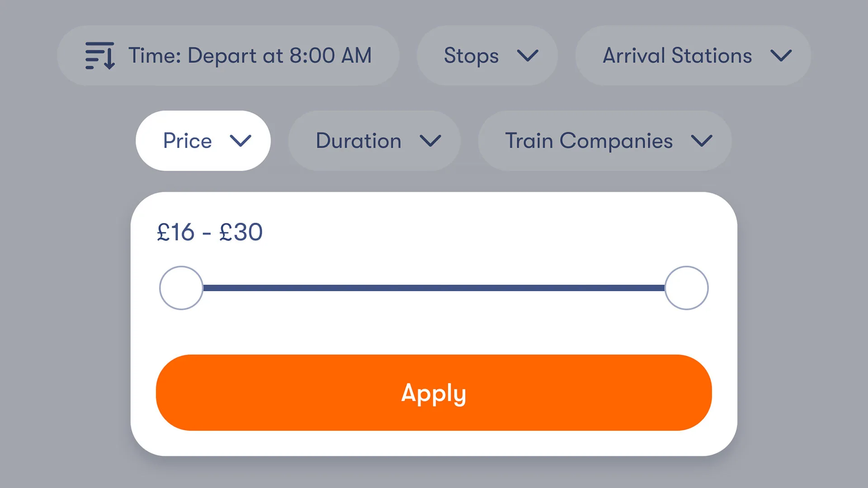
Task: Click the Price chevron arrow icon
Action: [241, 141]
